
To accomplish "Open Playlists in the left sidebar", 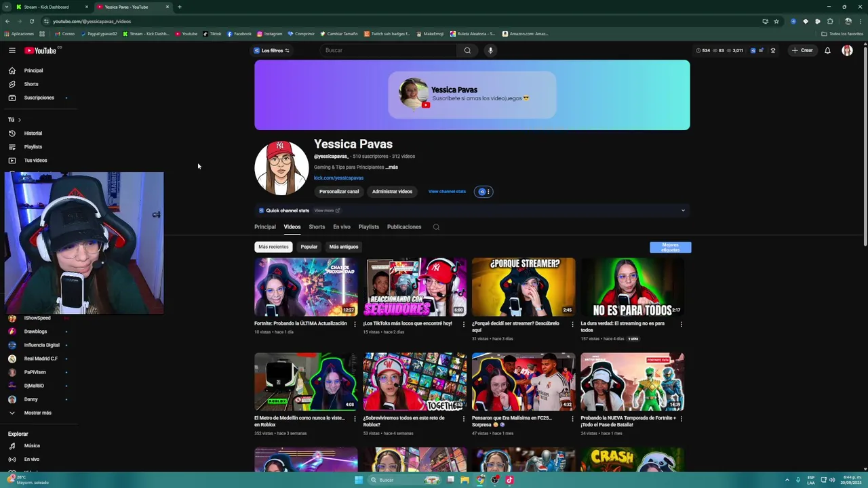I will pyautogui.click(x=33, y=147).
